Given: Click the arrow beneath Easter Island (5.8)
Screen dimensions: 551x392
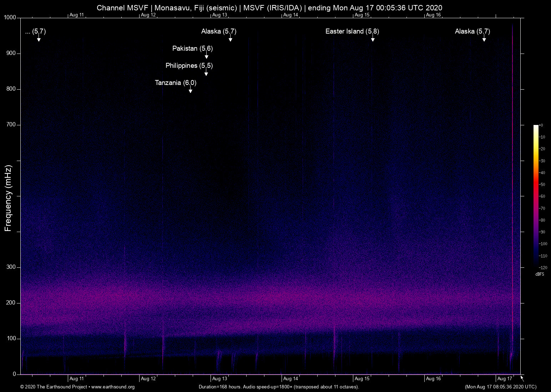Looking at the screenshot, I should (373, 39).
